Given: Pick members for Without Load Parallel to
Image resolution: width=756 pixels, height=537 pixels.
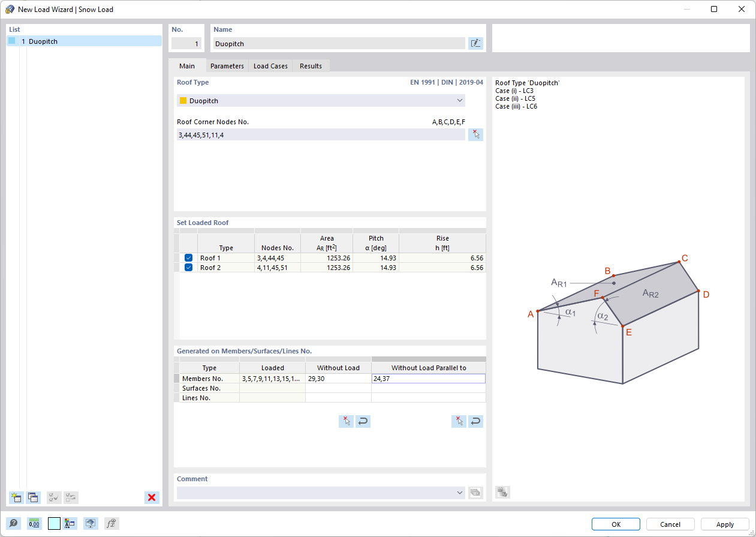Looking at the screenshot, I should click(x=459, y=421).
